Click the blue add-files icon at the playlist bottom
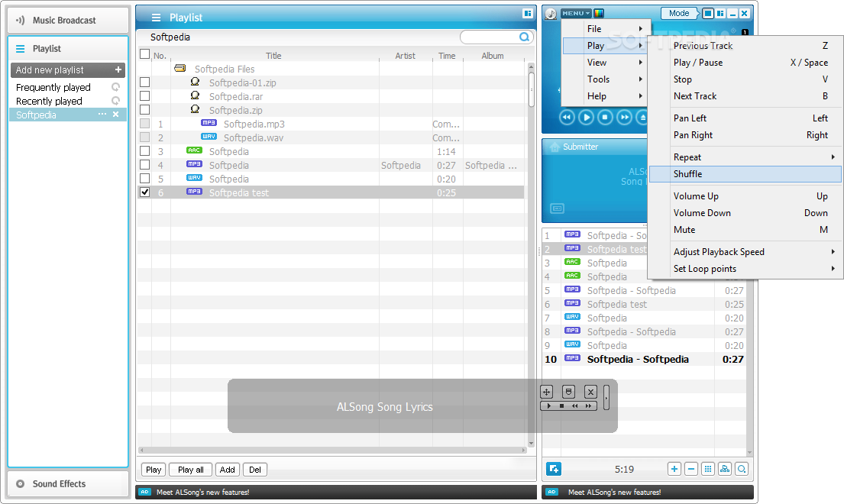 click(554, 469)
